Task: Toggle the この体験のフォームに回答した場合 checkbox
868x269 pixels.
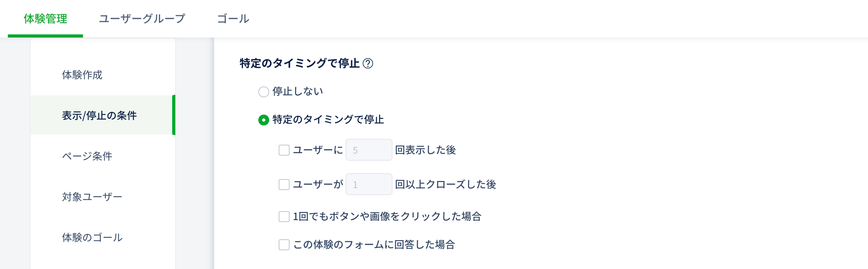Action: (284, 245)
